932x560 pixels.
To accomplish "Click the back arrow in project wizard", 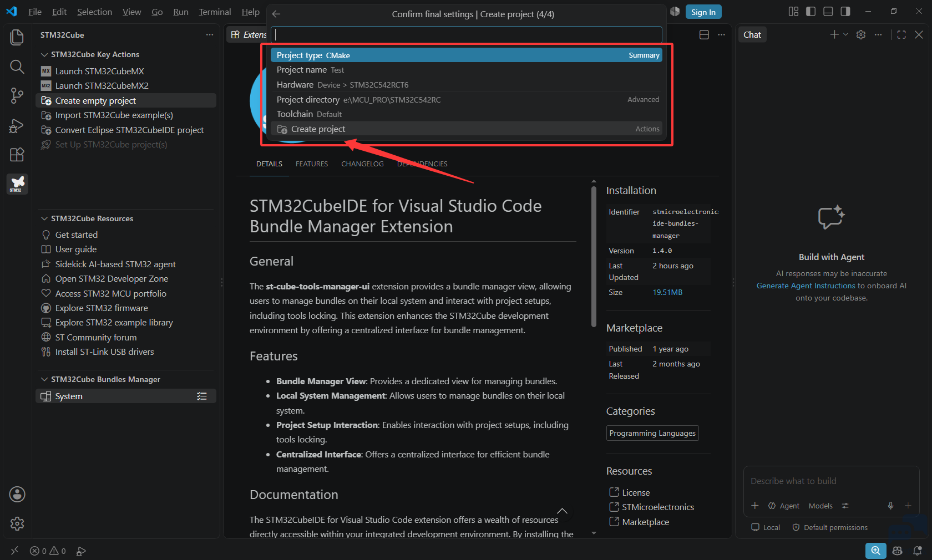I will (x=276, y=14).
